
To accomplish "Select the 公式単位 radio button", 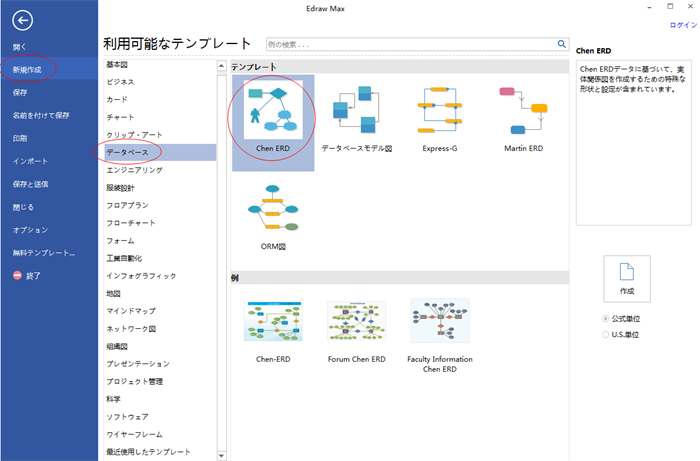I will point(606,319).
